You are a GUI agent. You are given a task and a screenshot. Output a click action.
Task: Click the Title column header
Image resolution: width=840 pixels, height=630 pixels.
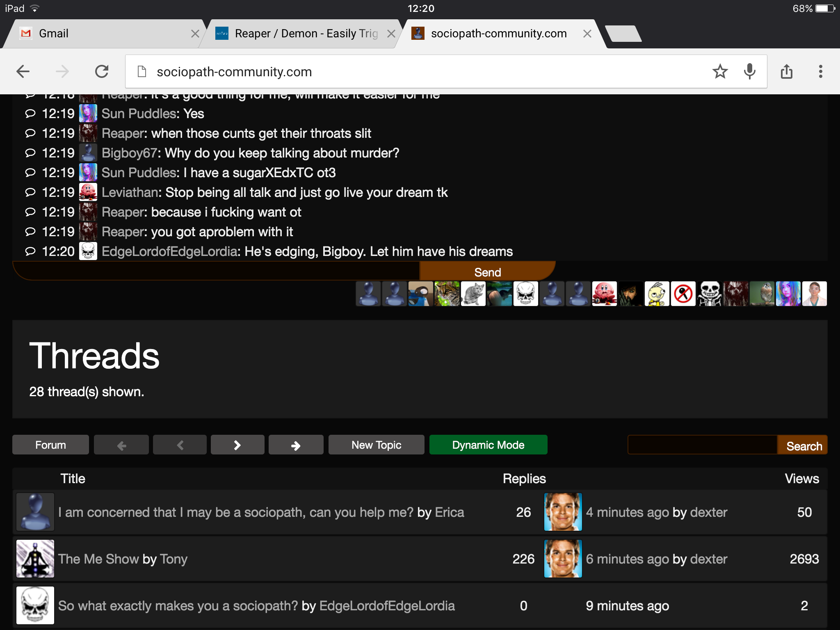click(73, 479)
